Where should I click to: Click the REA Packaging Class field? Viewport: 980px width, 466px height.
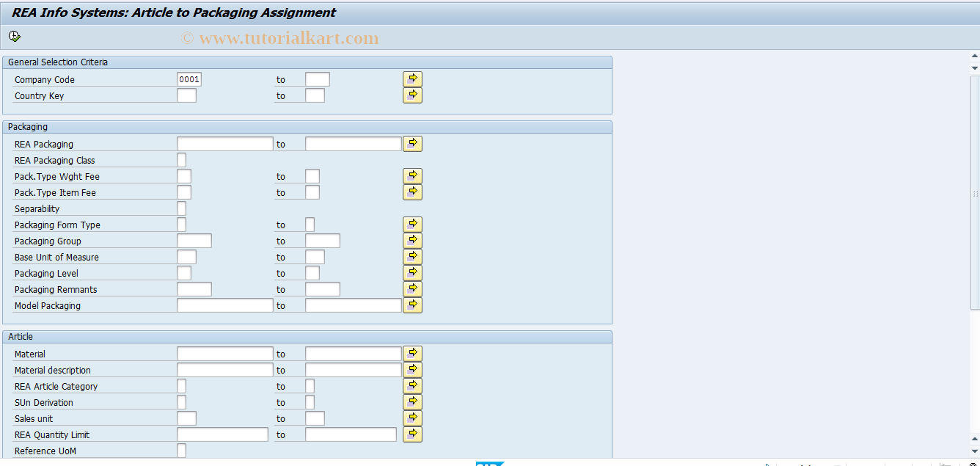180,159
